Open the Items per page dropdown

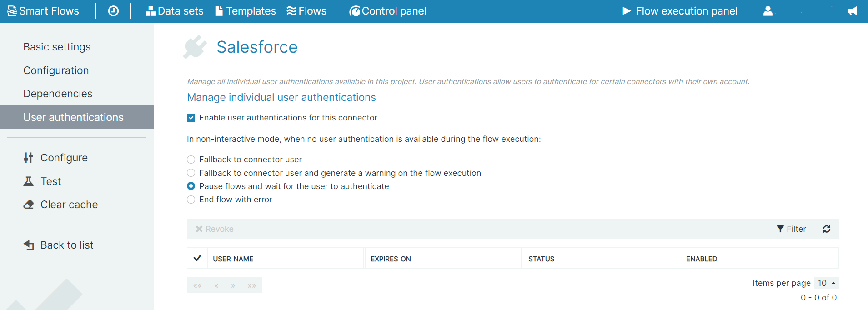tap(827, 283)
